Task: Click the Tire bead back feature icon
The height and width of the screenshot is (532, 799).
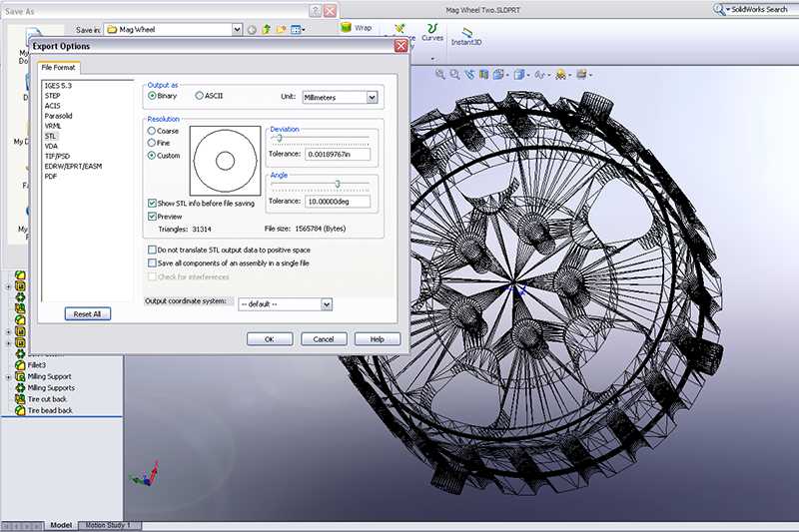Action: 20,410
